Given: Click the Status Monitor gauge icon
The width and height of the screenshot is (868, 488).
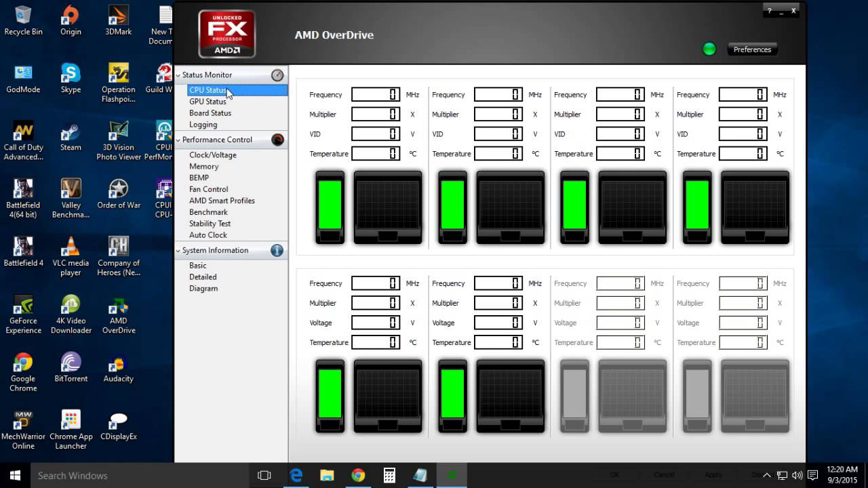Looking at the screenshot, I should tap(277, 75).
